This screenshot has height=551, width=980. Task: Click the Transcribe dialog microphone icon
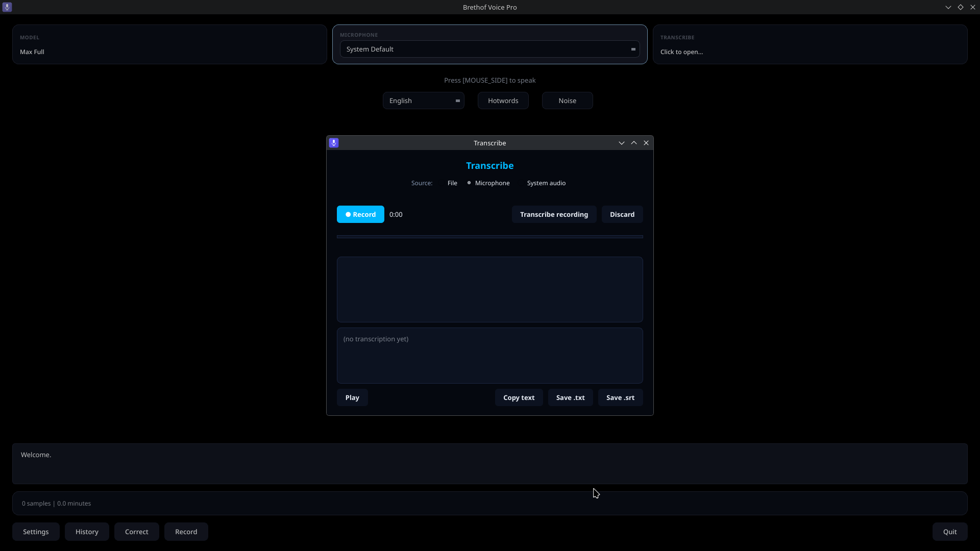(334, 143)
